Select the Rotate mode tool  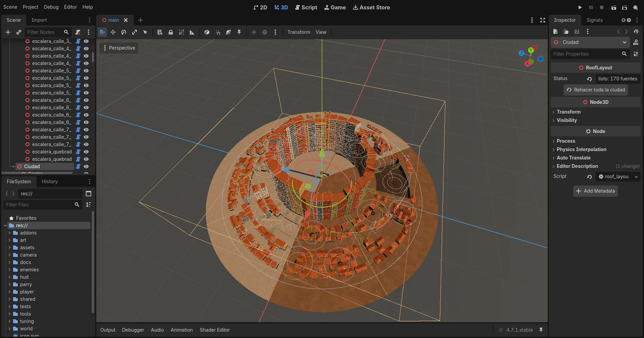(124, 32)
